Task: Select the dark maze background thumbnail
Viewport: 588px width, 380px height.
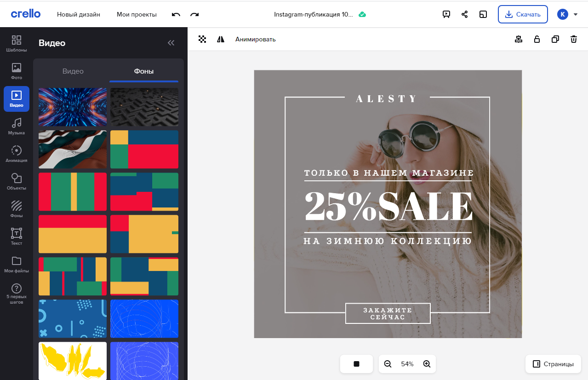Action: tap(144, 107)
